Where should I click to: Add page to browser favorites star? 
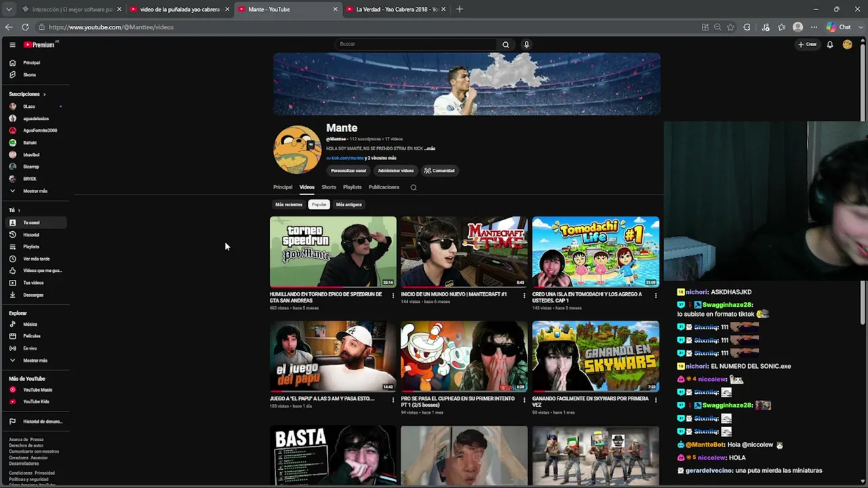tap(730, 27)
